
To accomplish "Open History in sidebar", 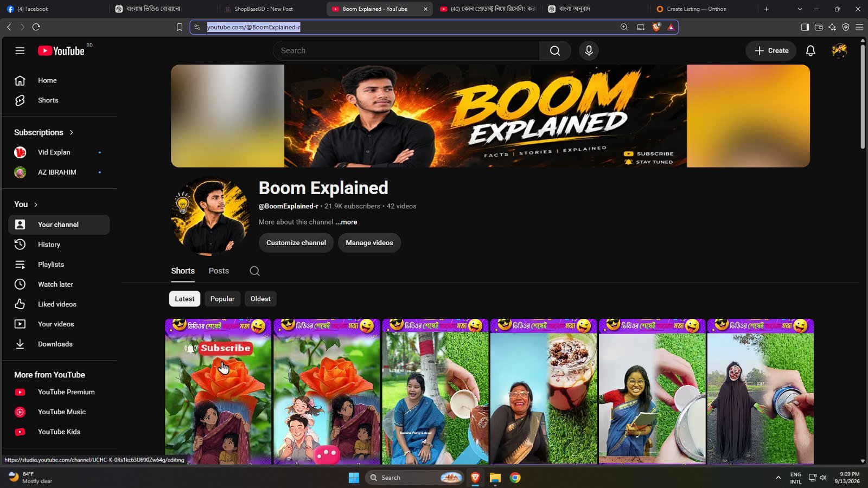I will pyautogui.click(x=59, y=245).
